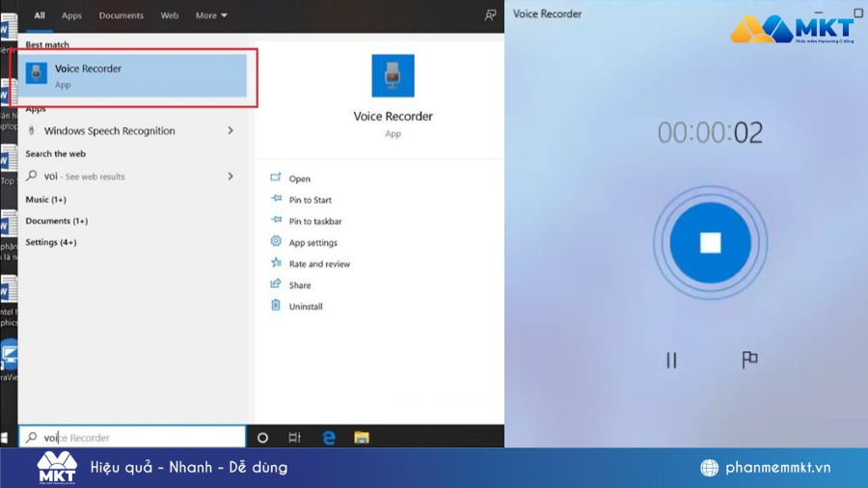Choose Pin to Start

[310, 200]
